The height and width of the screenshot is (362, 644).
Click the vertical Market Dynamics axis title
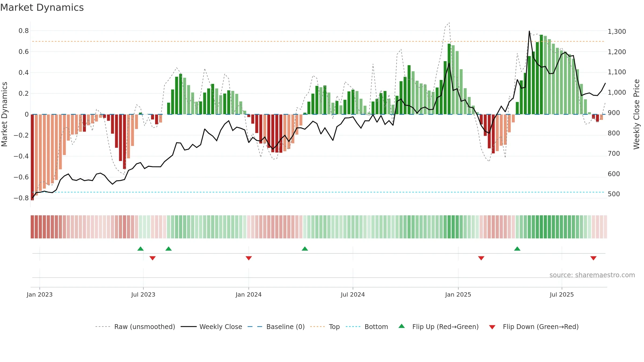(4, 114)
